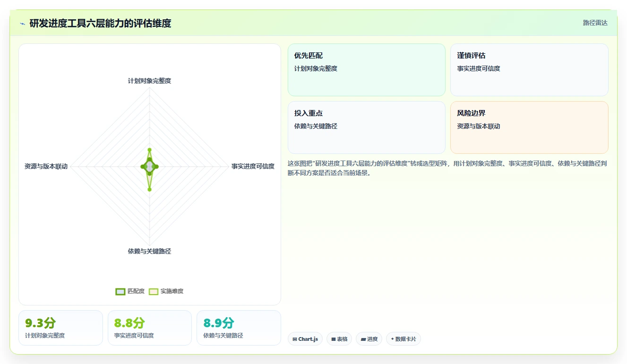The height and width of the screenshot is (364, 627).
Task: Toggle the 匹配度 legend series
Action: pyautogui.click(x=130, y=291)
